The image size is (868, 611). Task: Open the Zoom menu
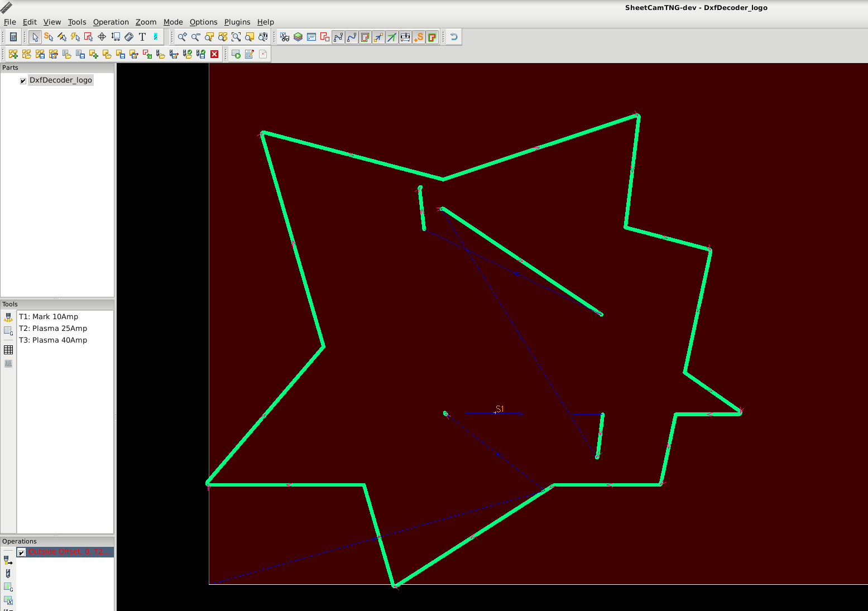click(146, 22)
